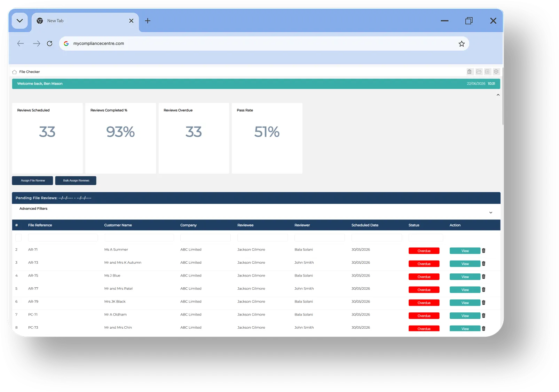The image size is (559, 392).
Task: Click the home icon beside File Checker
Action: click(14, 72)
